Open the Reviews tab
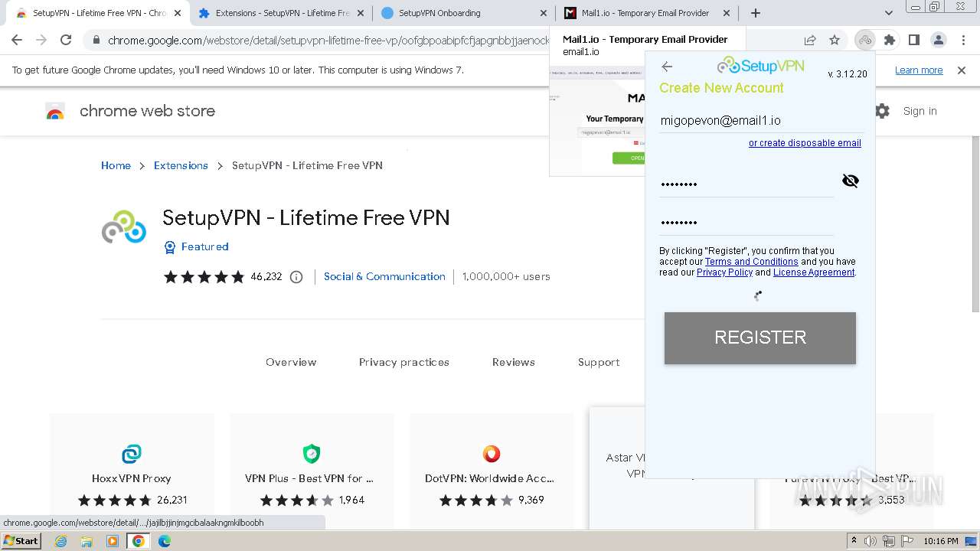 coord(514,363)
